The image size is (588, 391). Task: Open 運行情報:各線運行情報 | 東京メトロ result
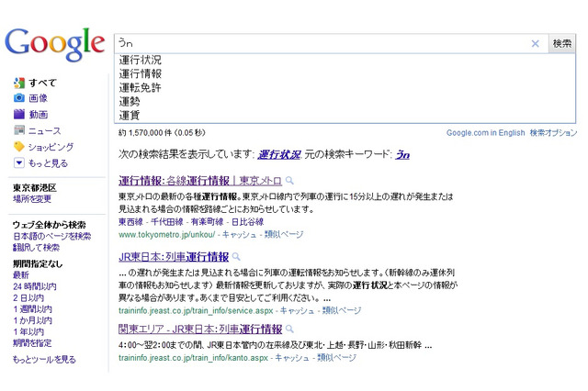200,181
